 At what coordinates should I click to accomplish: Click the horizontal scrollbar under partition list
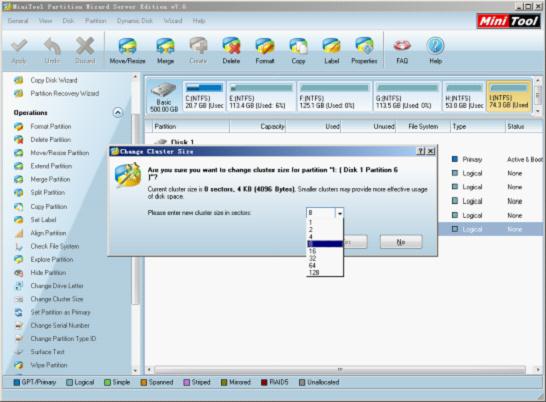[x=340, y=370]
